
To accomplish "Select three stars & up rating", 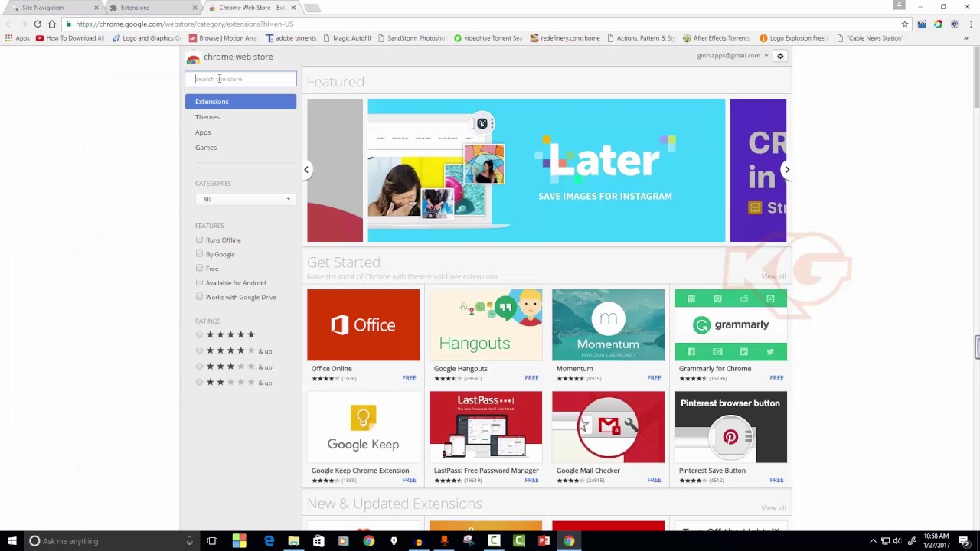I will click(x=200, y=367).
